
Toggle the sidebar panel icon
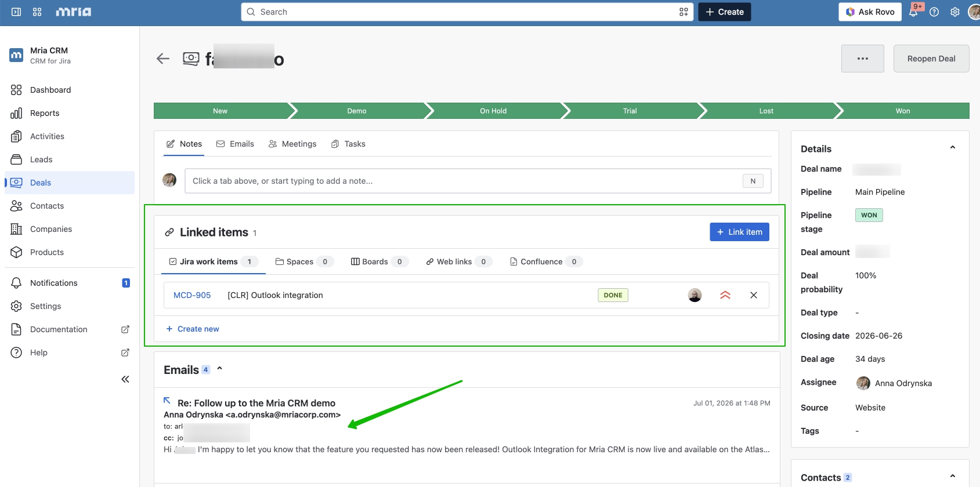click(16, 12)
